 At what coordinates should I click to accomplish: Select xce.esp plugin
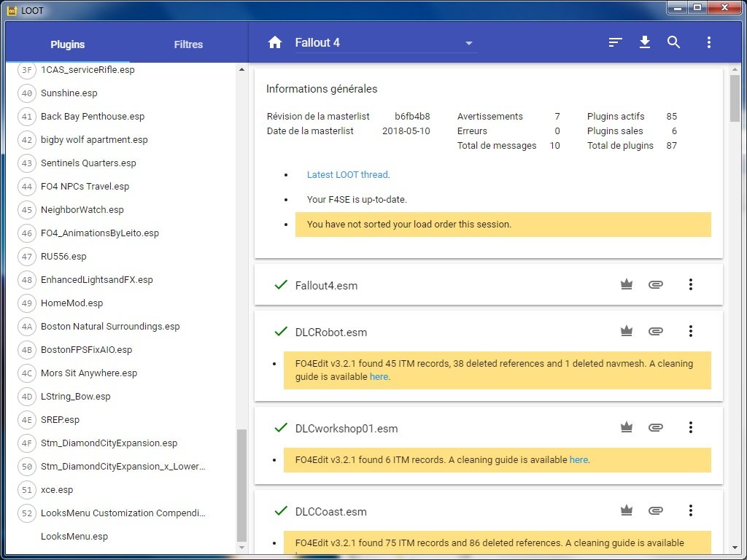[x=57, y=490]
